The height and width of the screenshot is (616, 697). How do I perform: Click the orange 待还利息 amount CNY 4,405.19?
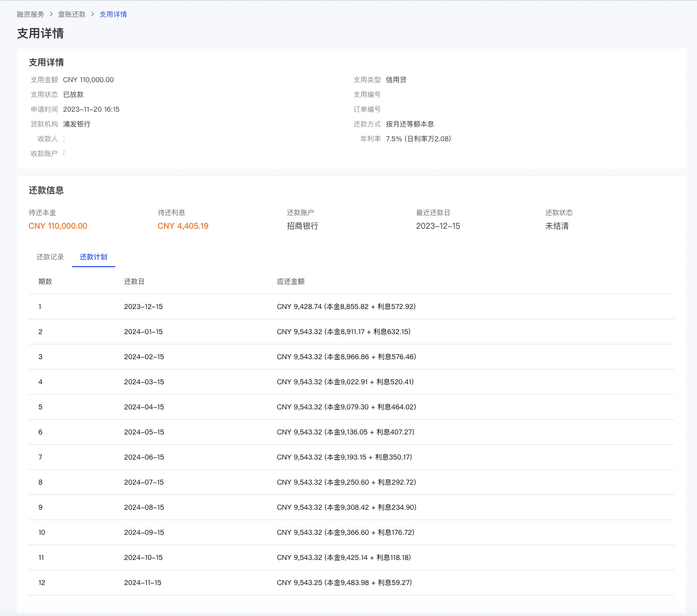183,226
